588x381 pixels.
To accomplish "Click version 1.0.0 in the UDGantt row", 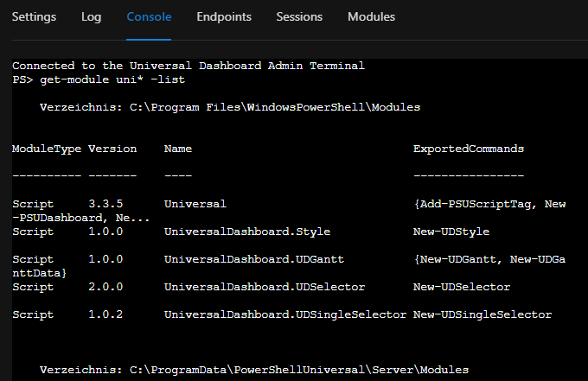I will [x=105, y=260].
